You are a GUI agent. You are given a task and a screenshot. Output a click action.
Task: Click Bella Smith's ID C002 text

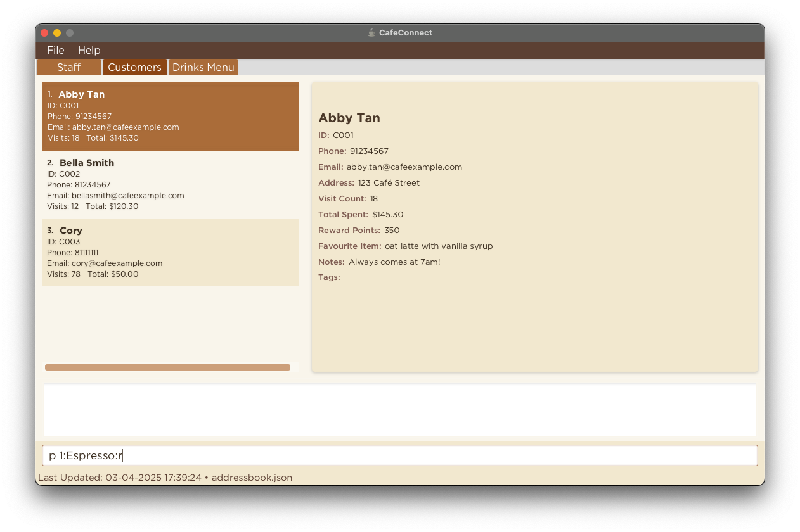[63, 174]
